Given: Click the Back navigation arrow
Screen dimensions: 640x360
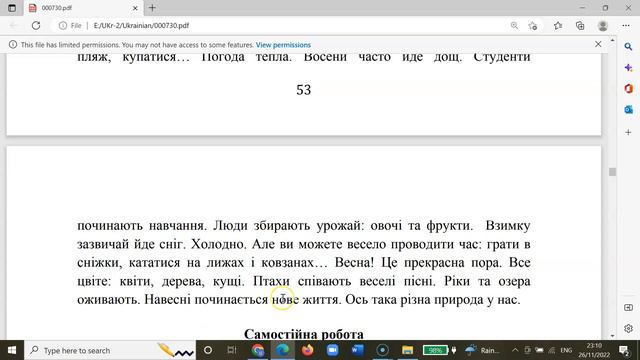Looking at the screenshot, I should tap(13, 25).
